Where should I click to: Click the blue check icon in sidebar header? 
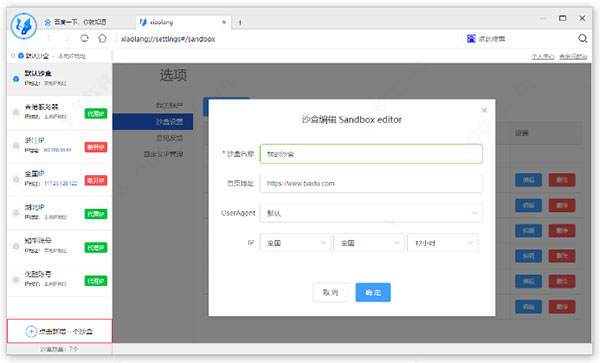pos(21,56)
